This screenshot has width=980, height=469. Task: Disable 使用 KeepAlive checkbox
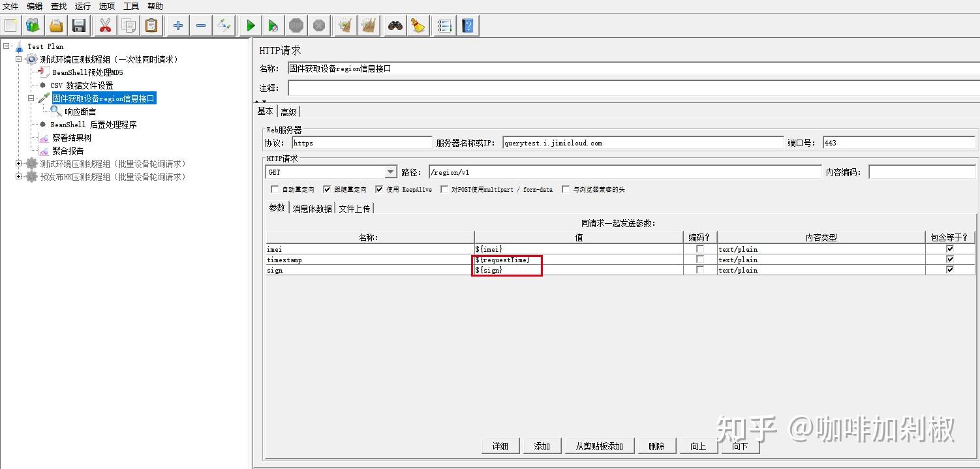pos(379,189)
